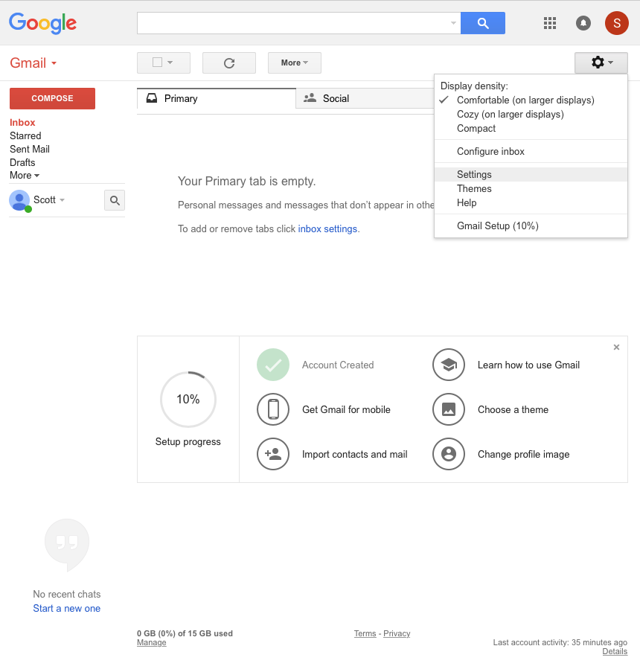Viewport: 640px width, 672px height.
Task: Open Scott's chat status dropdown
Action: [63, 200]
